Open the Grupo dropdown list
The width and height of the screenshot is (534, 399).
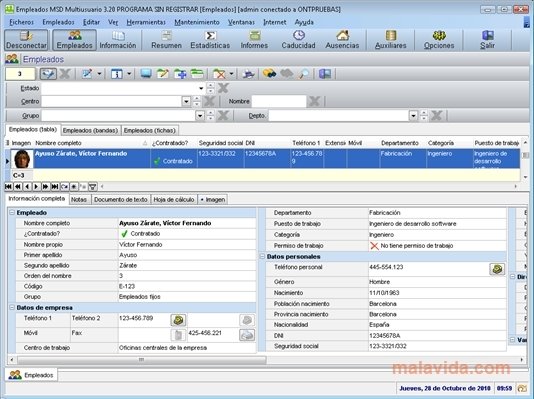coord(200,116)
